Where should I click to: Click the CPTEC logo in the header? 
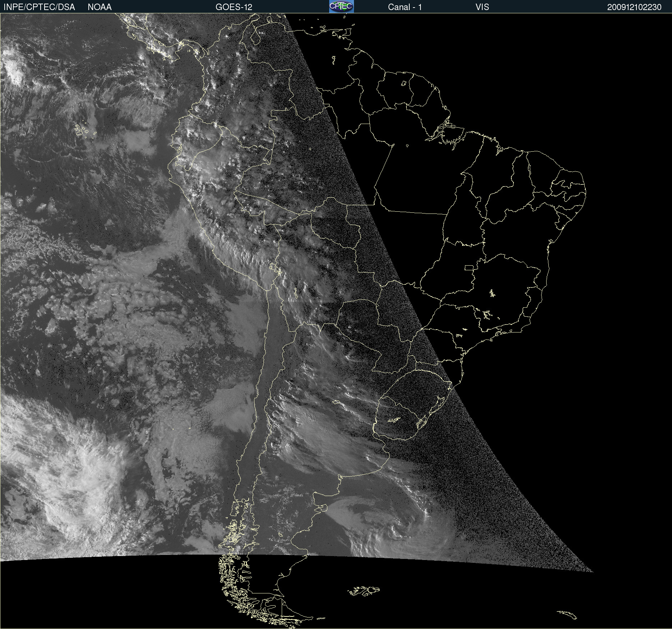(341, 6)
